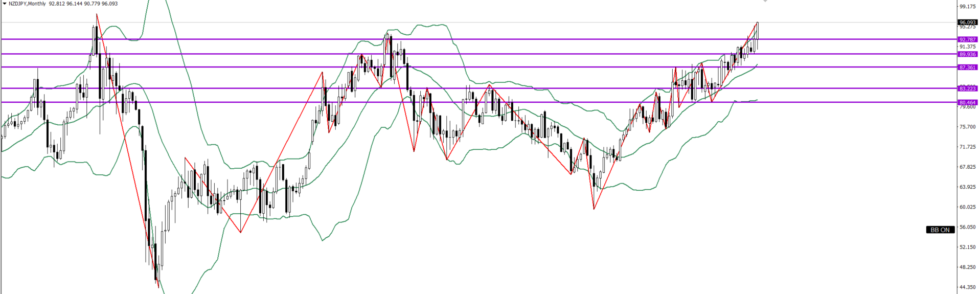
Task: Select the 89.936 horizontal line label
Action: tap(968, 54)
